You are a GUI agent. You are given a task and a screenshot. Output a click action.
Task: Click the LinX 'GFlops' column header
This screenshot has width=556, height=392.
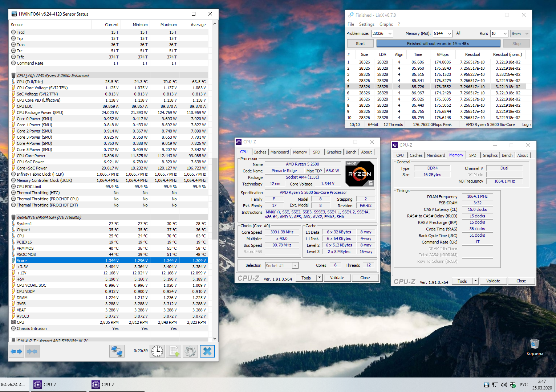pos(443,54)
